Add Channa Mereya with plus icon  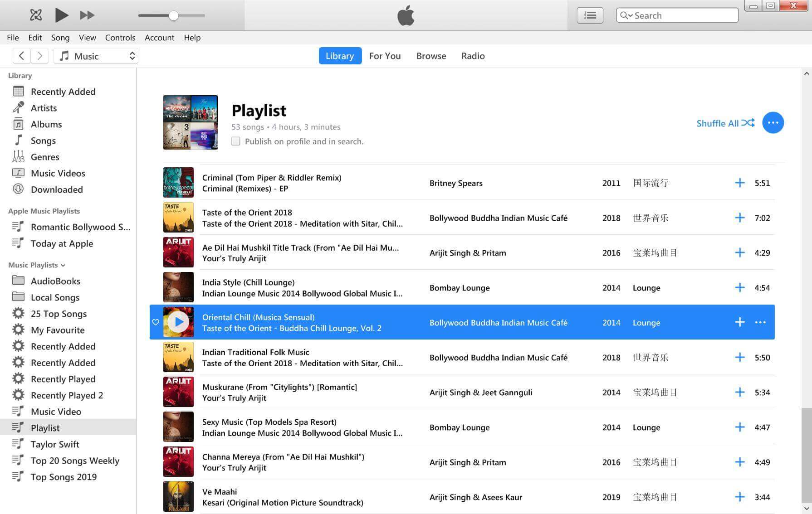point(739,462)
